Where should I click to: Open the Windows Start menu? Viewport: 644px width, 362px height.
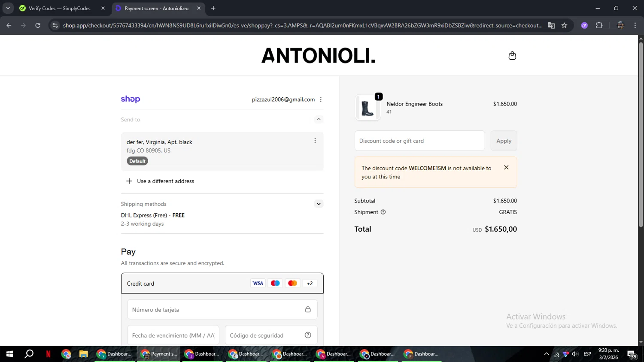pos(9,354)
